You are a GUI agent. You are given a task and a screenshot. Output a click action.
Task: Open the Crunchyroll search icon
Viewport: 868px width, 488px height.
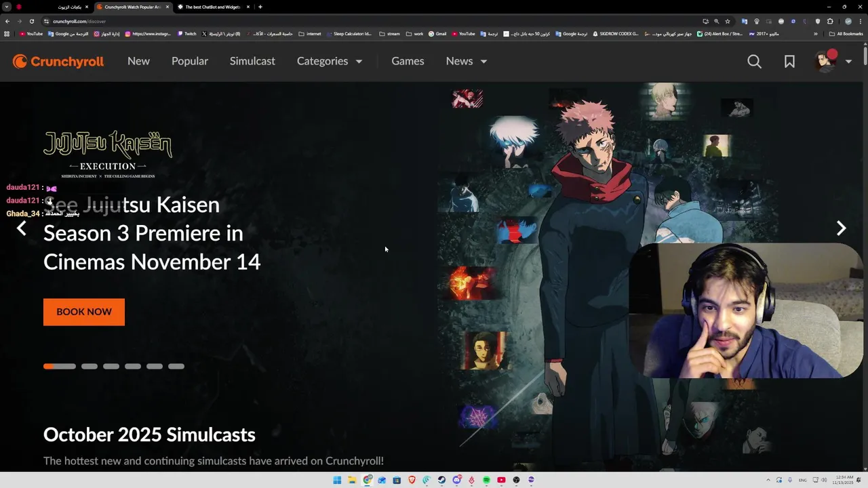tap(754, 62)
